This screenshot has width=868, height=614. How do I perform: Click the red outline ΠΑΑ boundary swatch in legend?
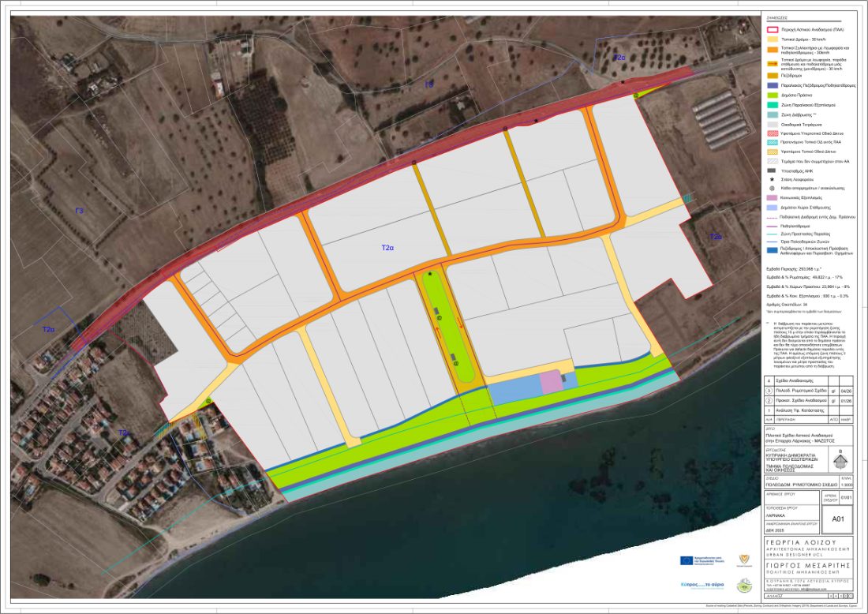pos(771,30)
